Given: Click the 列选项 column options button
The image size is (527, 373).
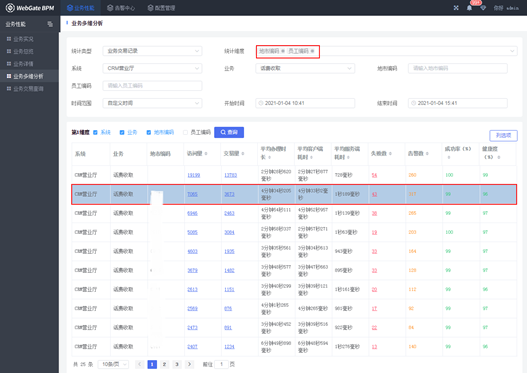Looking at the screenshot, I should 503,135.
